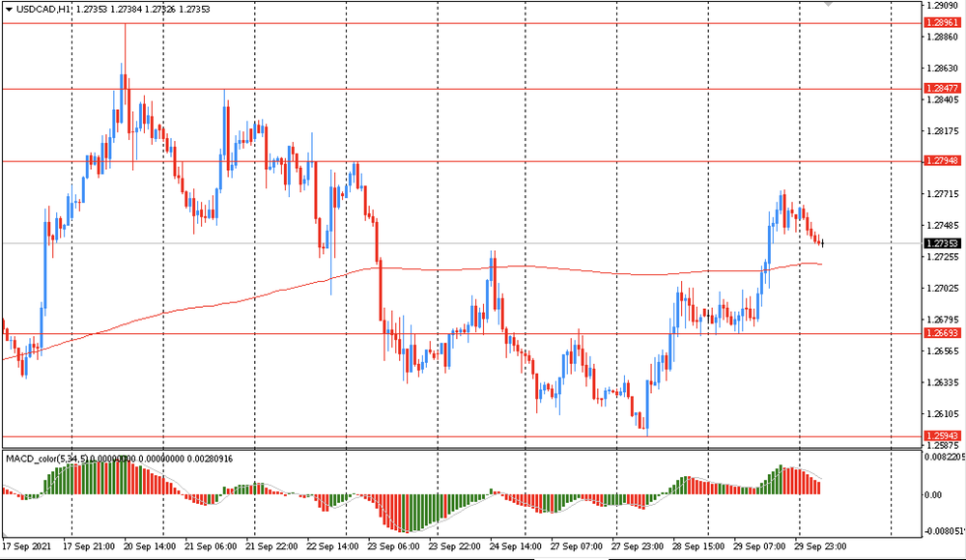Select the 1.28961 red price level label
The width and height of the screenshot is (966, 560).
tap(941, 22)
